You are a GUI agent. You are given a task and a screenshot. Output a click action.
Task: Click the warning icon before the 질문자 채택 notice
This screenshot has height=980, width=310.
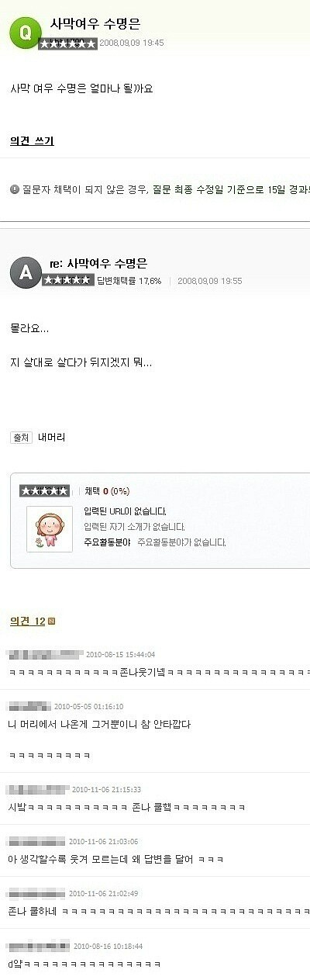coord(14,189)
